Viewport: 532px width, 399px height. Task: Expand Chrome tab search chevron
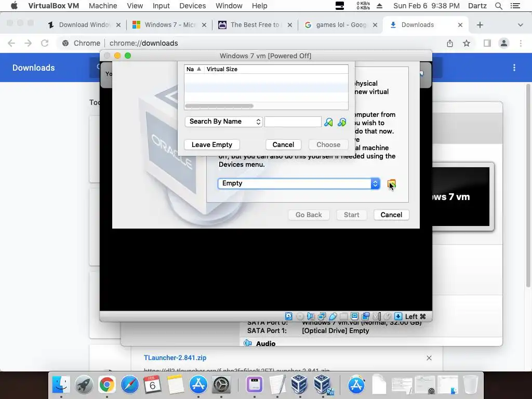click(520, 25)
